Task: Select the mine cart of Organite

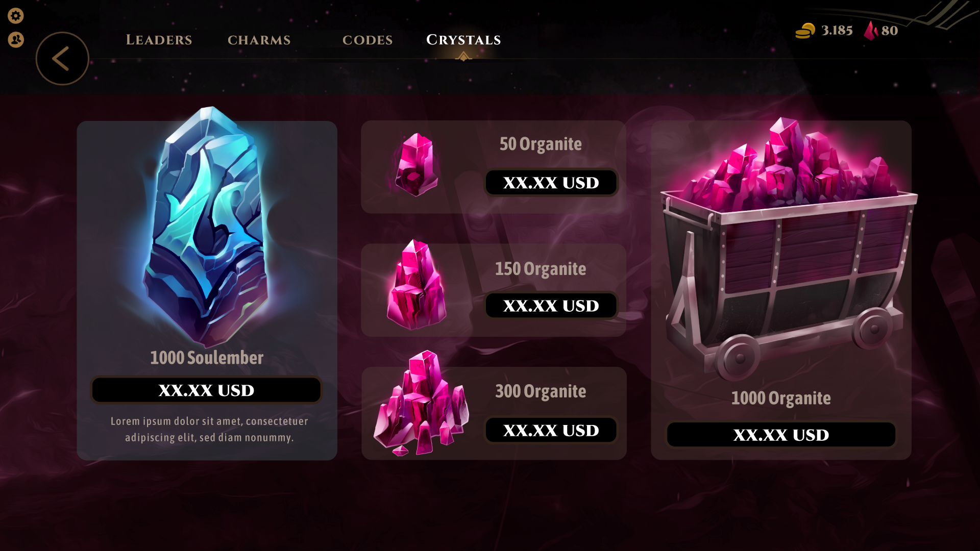Action: click(x=788, y=247)
